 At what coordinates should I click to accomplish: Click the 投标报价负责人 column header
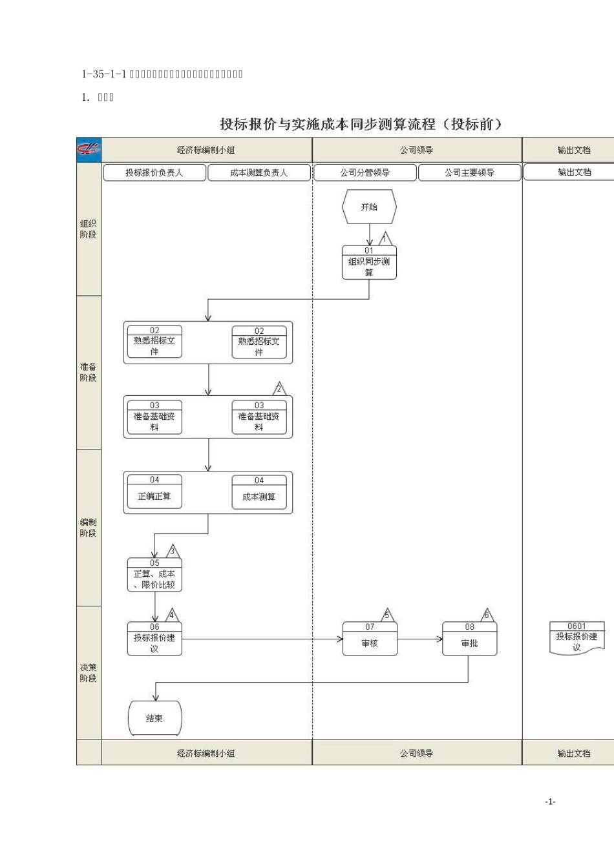tap(154, 172)
